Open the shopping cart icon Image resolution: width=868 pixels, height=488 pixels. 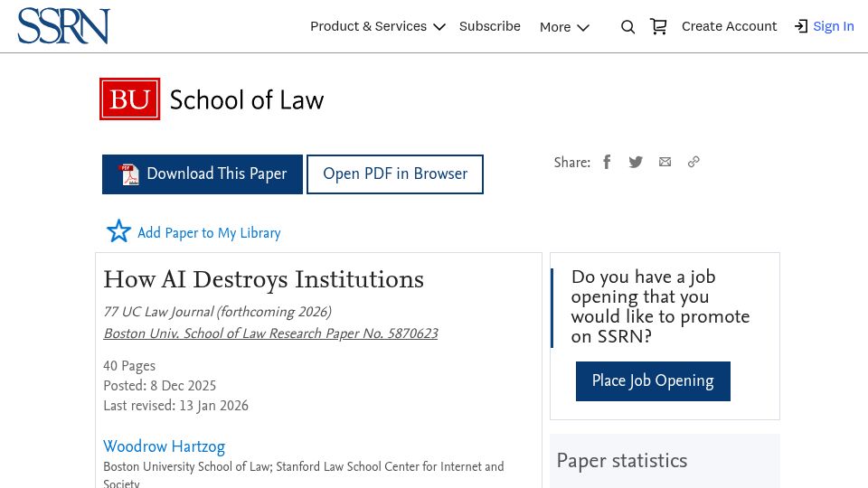tap(658, 26)
